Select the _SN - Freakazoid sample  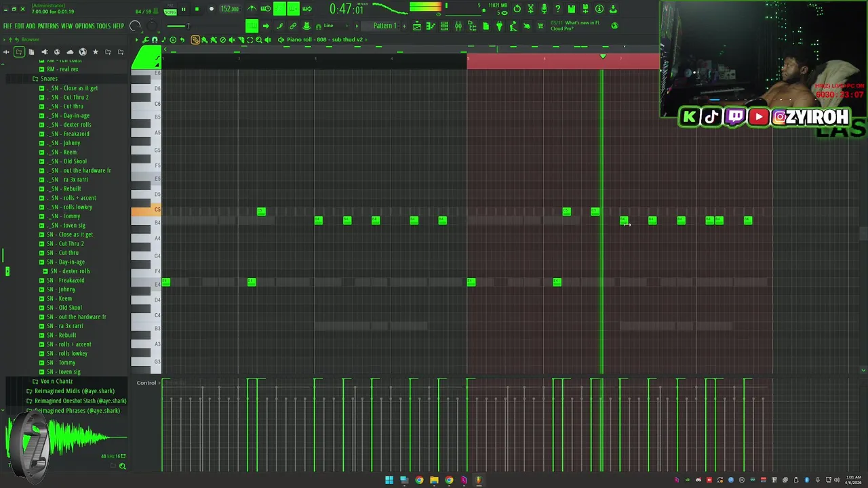pyautogui.click(x=70, y=134)
